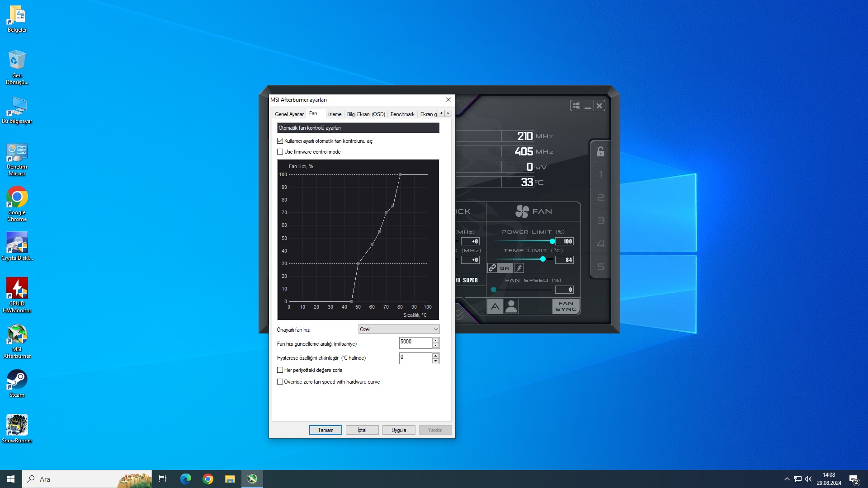This screenshot has height=488, width=868.
Task: Select Afterburner profile slot 5
Action: tap(600, 267)
